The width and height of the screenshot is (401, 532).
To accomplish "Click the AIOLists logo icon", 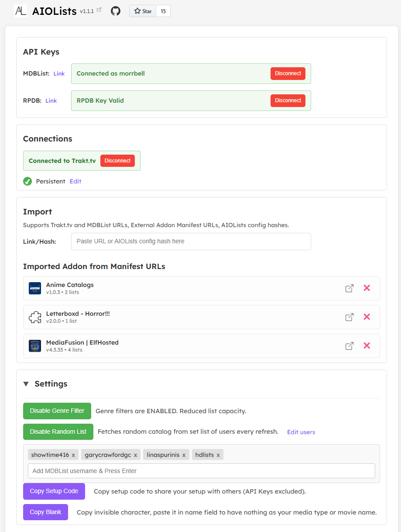I will (21, 11).
